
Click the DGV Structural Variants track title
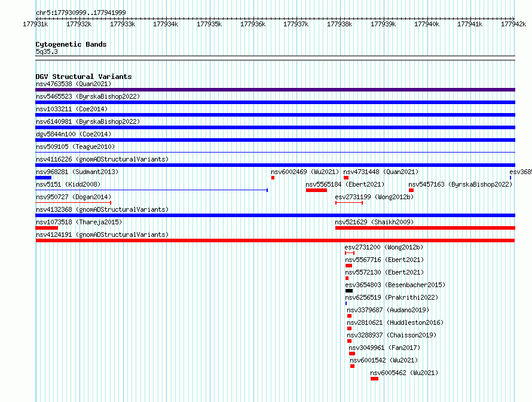tap(84, 77)
